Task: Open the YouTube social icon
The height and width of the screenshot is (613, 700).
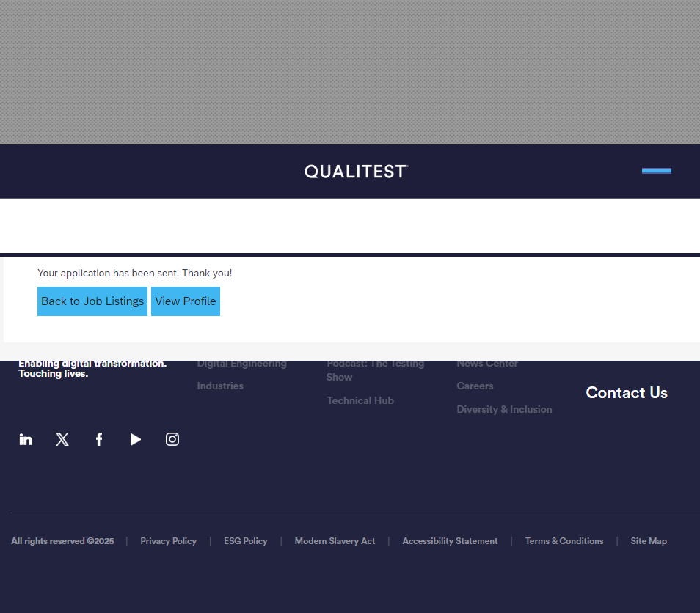Action: tap(136, 439)
